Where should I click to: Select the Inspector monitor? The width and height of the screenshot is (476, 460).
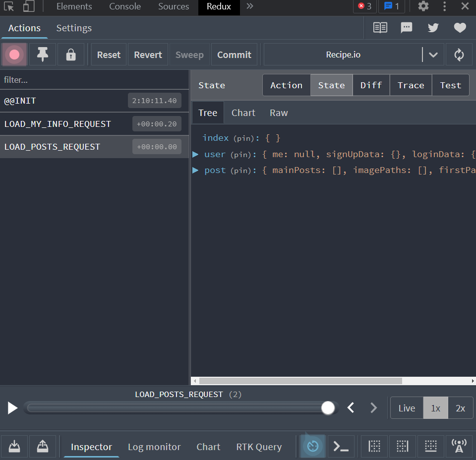coord(91,447)
